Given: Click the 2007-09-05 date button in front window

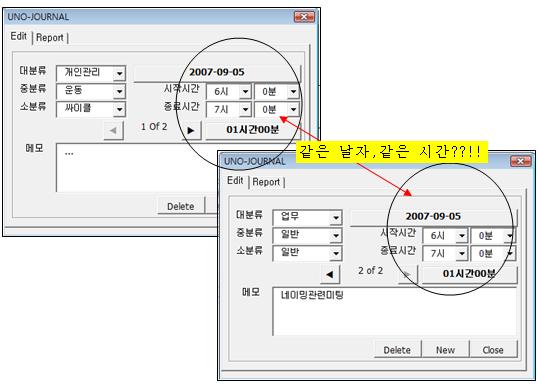Looking at the screenshot, I should pyautogui.click(x=433, y=217).
